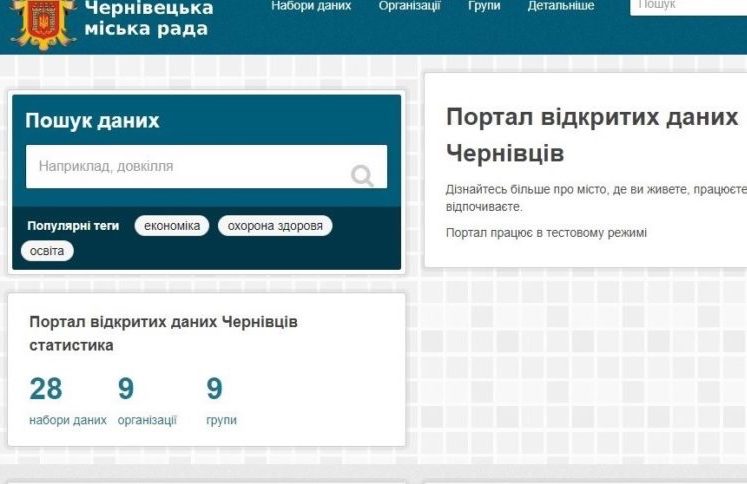Click the Чернівецька міська рада site title
This screenshot has width=747, height=484.
click(147, 18)
